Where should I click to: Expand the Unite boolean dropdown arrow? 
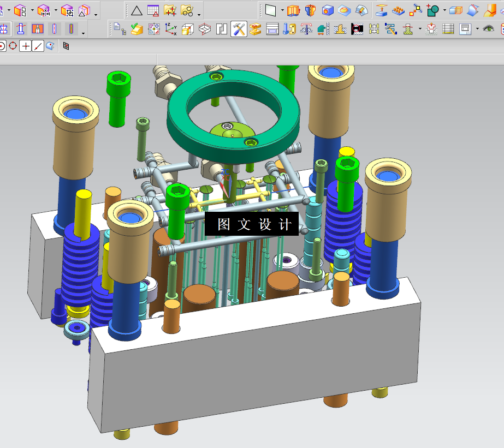[444, 10]
